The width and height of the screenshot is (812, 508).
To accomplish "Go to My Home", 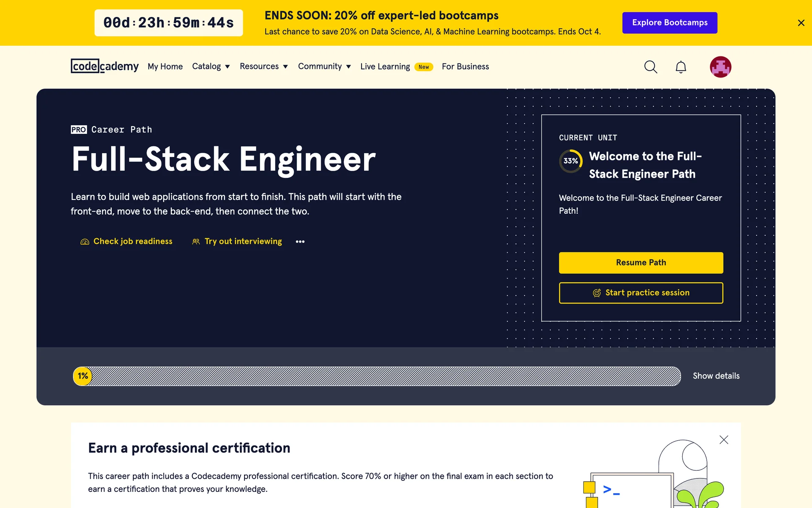I will [165, 66].
